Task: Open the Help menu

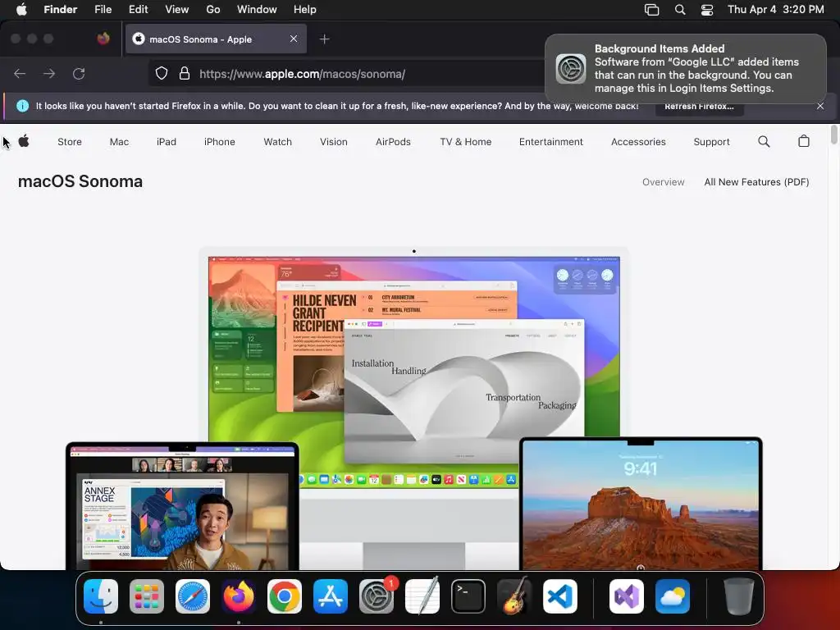Action: tap(305, 10)
